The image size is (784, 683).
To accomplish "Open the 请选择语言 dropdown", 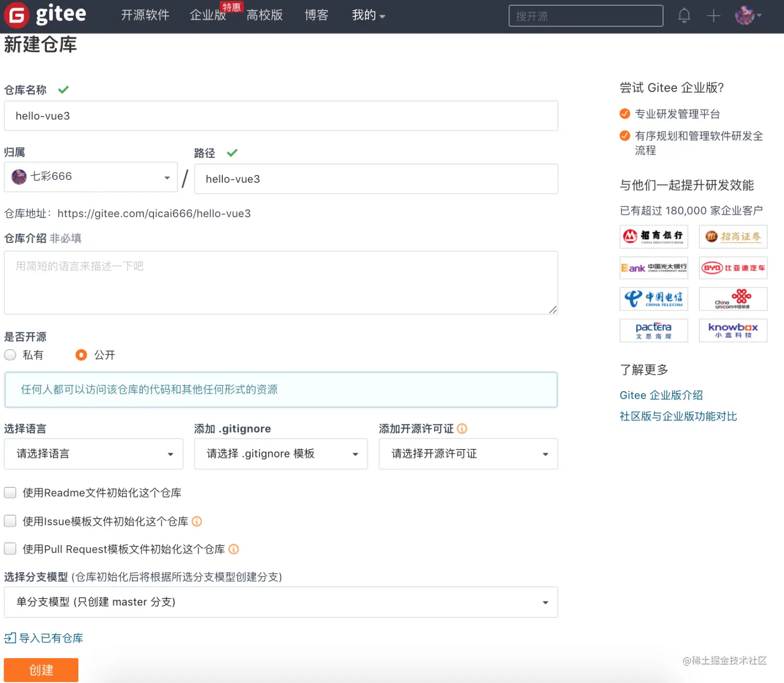I will (94, 454).
